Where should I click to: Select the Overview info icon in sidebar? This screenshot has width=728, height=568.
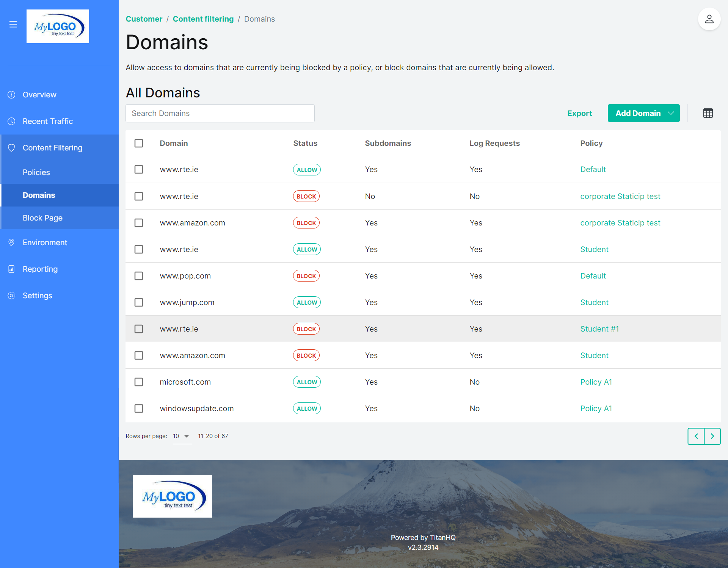(x=11, y=95)
